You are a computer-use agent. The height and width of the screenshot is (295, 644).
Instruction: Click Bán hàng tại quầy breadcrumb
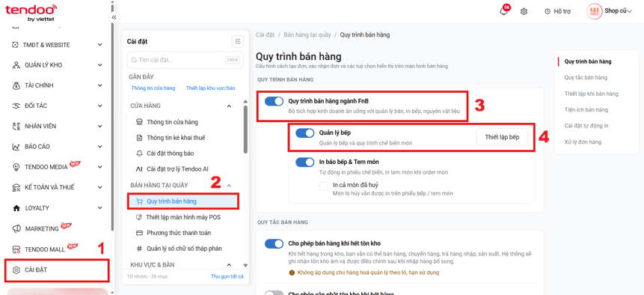coord(307,35)
